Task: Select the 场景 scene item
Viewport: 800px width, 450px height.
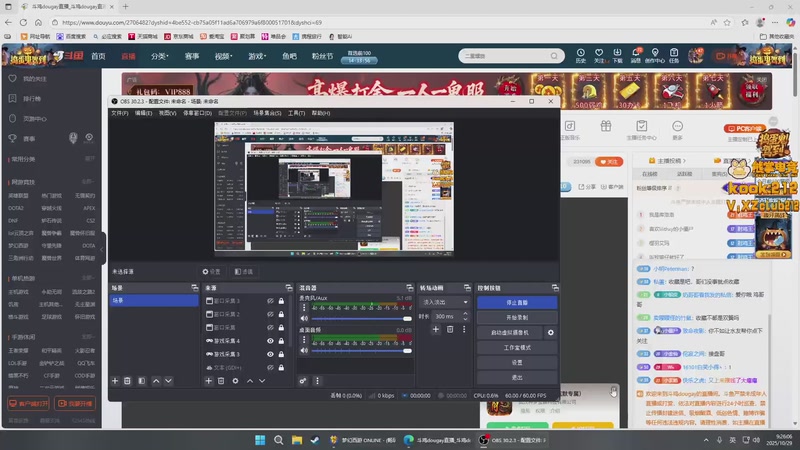Action: pyautogui.click(x=154, y=301)
